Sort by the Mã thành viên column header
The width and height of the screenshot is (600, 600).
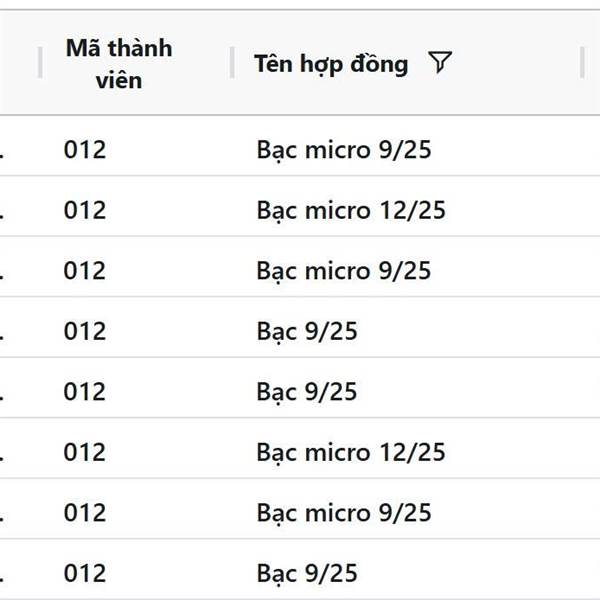click(x=119, y=64)
